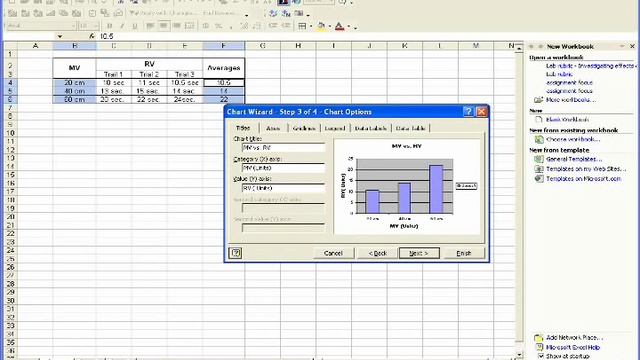640x360 pixels.
Task: Click the Merge and Center icon
Action: click(190, 26)
